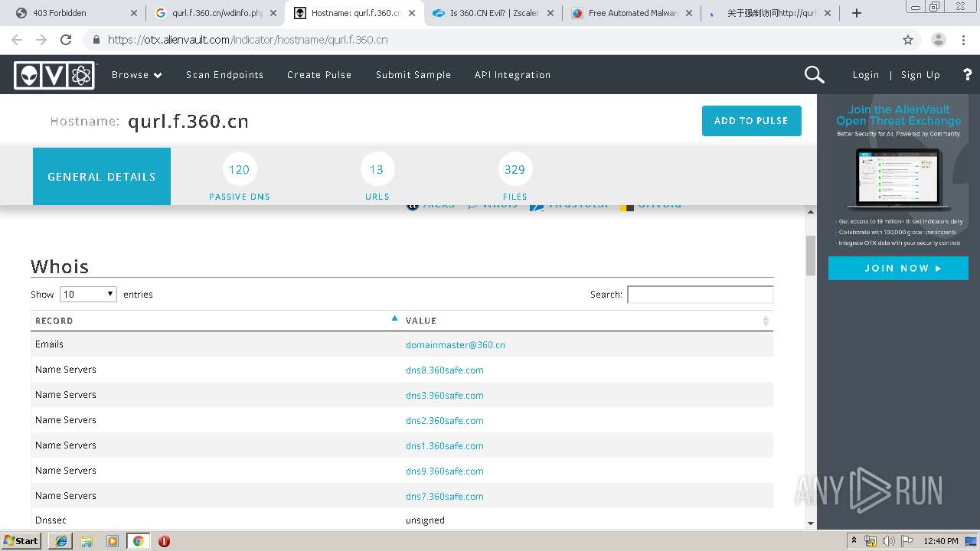Open Passive DNS tab with 120

240,178
